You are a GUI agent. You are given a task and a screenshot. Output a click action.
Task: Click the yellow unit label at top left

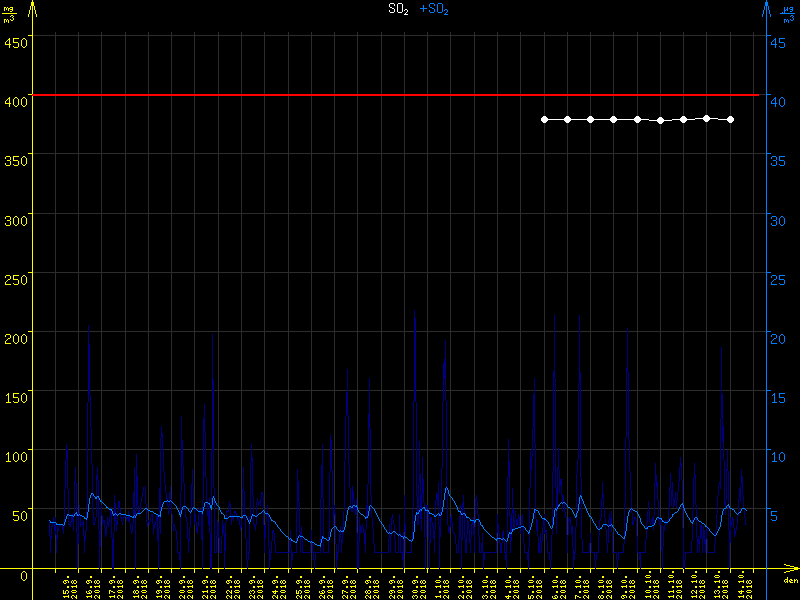(11, 13)
